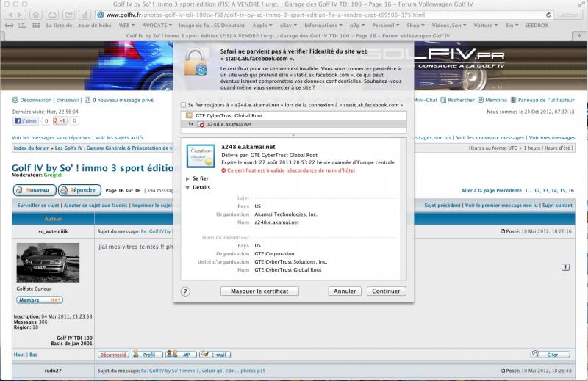The width and height of the screenshot is (588, 381).
Task: Click 'Masquer le certificat' button
Action: (259, 291)
